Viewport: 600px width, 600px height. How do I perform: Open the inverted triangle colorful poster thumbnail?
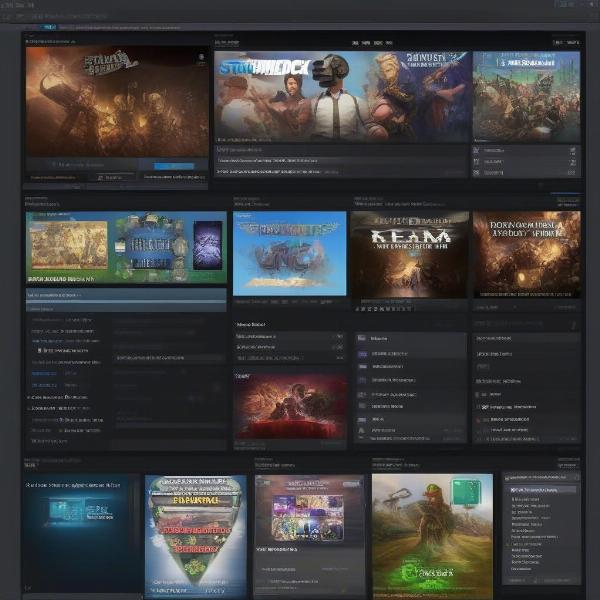196,536
